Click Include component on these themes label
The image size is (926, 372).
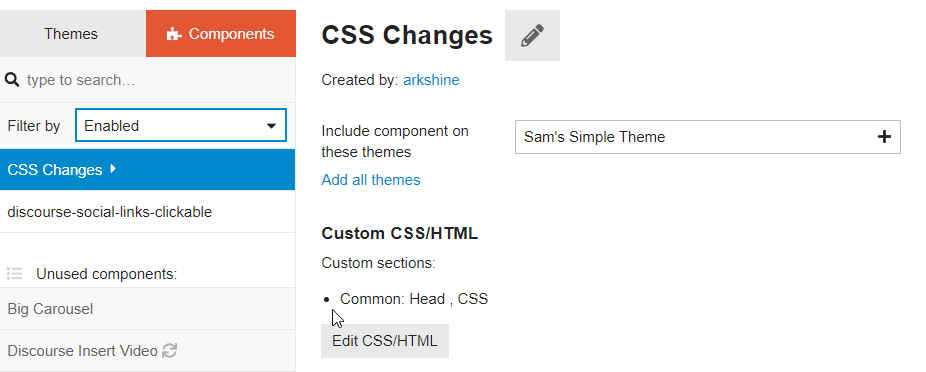395,141
